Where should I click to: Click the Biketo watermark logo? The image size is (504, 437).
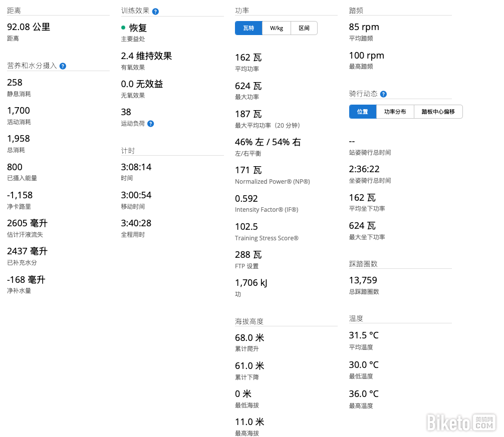(x=460, y=422)
